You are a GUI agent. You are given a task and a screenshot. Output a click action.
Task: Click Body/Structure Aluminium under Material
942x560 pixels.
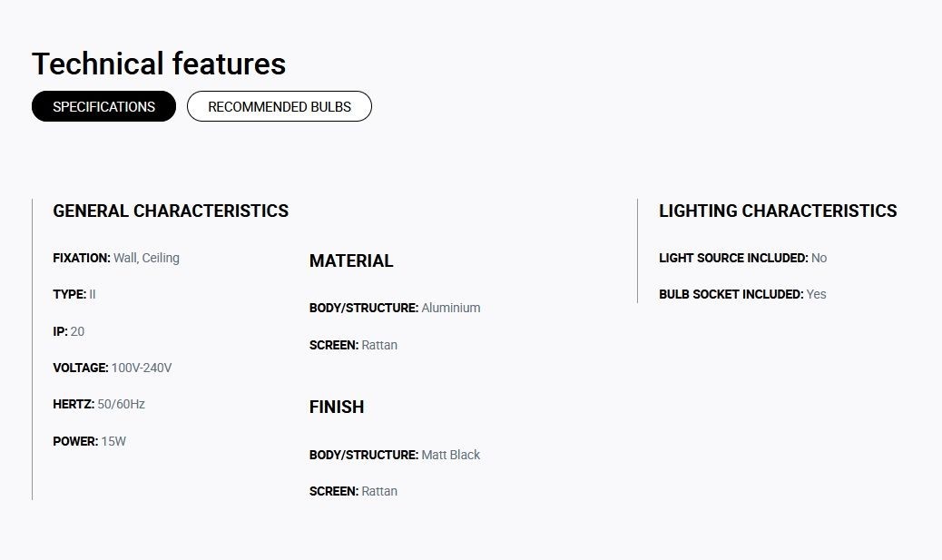[395, 308]
